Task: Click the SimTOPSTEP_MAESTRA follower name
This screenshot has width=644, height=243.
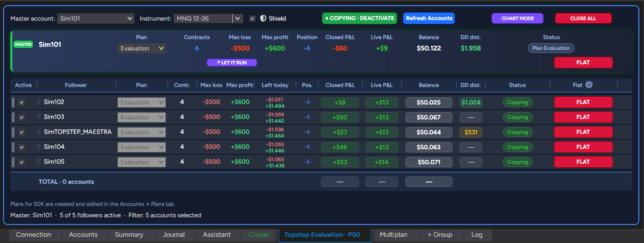Action: tap(78, 132)
